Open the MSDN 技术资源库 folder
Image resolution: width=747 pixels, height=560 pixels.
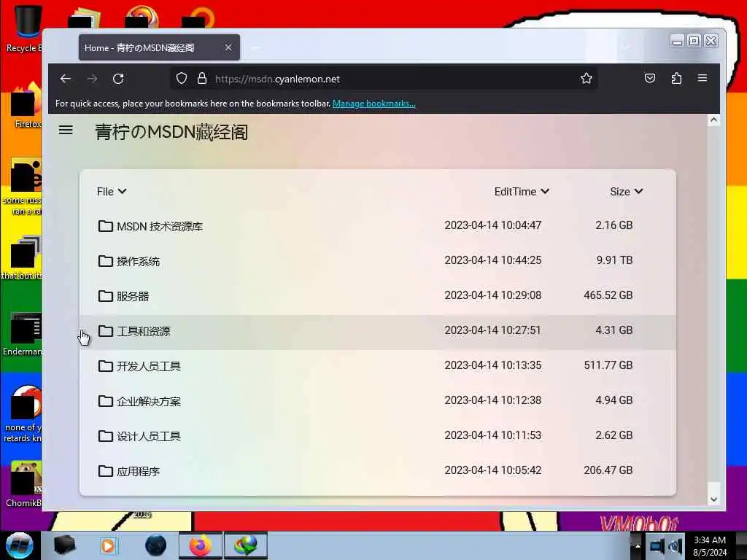pos(377,226)
